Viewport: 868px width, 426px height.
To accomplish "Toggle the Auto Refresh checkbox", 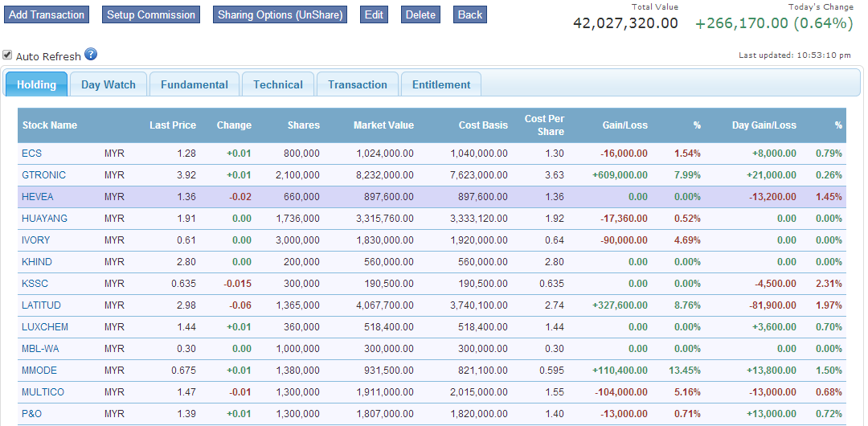I will pos(7,55).
